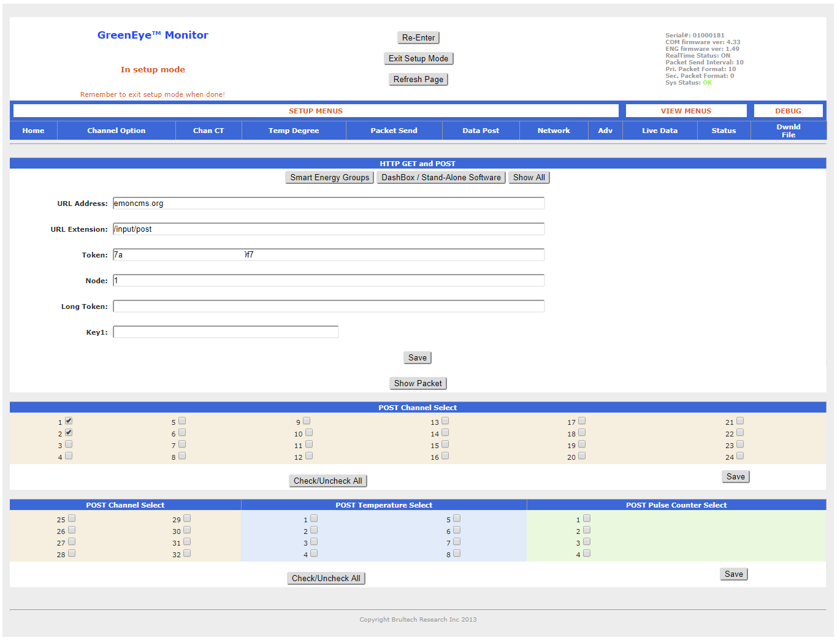Uncheck POST channel 1 checkbox

point(69,421)
